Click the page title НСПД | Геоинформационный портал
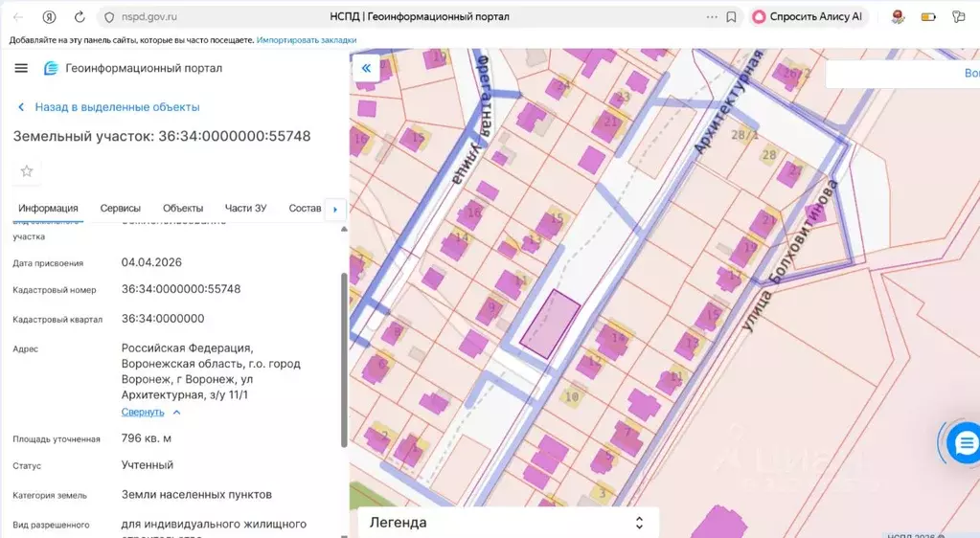Screen dimensions: 980x538 420,17
